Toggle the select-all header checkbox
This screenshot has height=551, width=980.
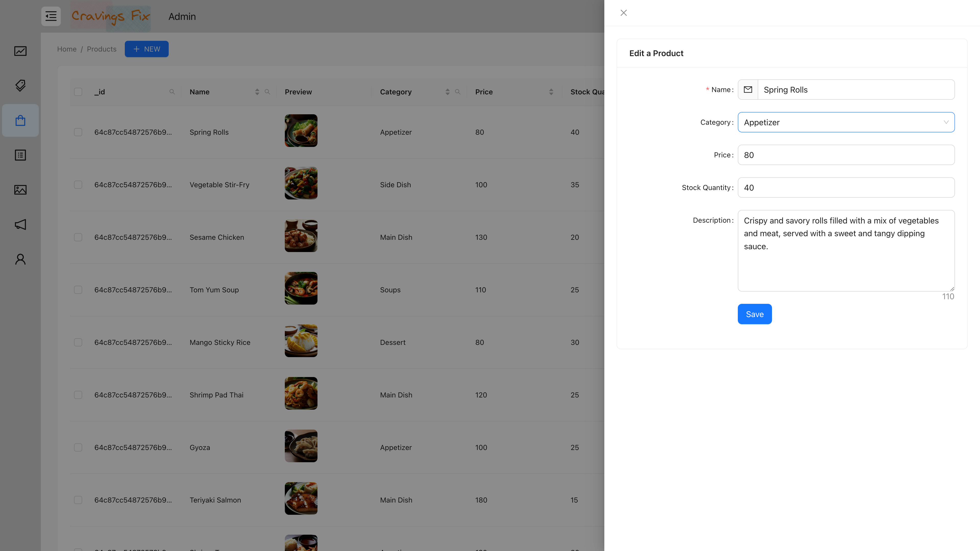point(78,92)
